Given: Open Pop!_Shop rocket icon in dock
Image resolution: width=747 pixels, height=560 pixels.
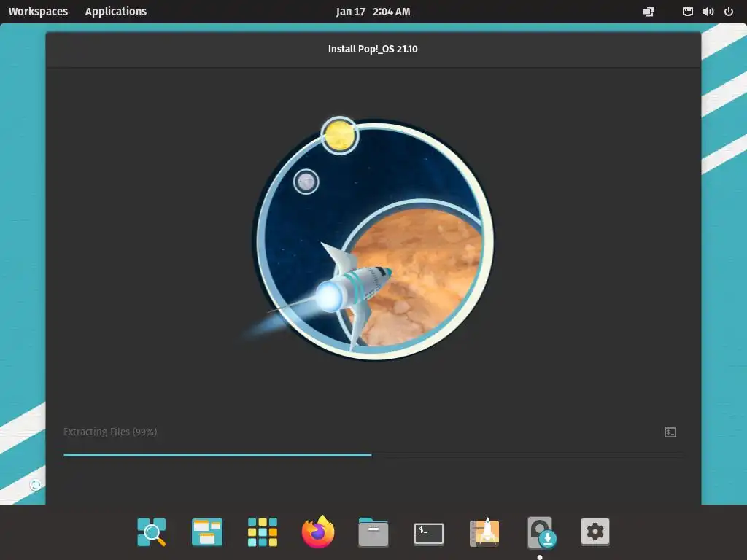Looking at the screenshot, I should pos(484,532).
